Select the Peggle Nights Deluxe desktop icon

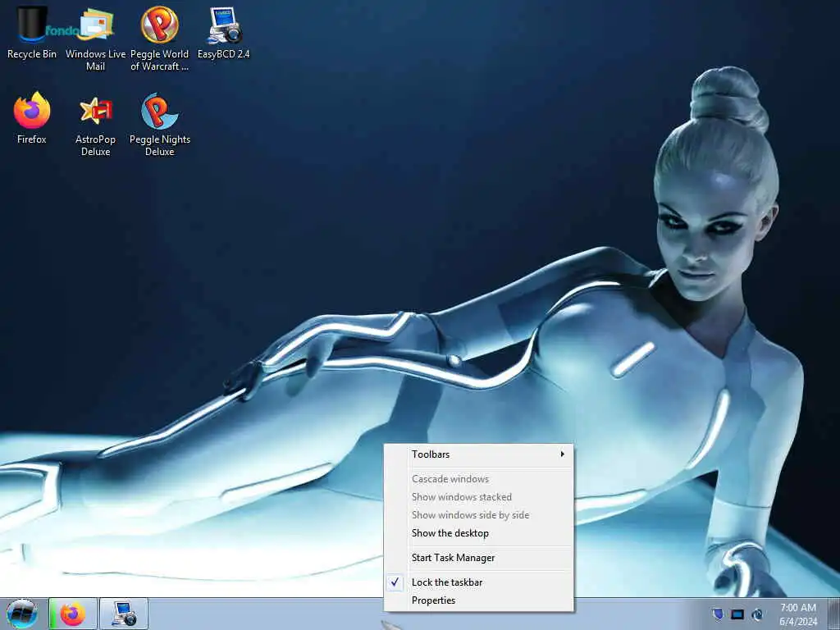point(160,125)
